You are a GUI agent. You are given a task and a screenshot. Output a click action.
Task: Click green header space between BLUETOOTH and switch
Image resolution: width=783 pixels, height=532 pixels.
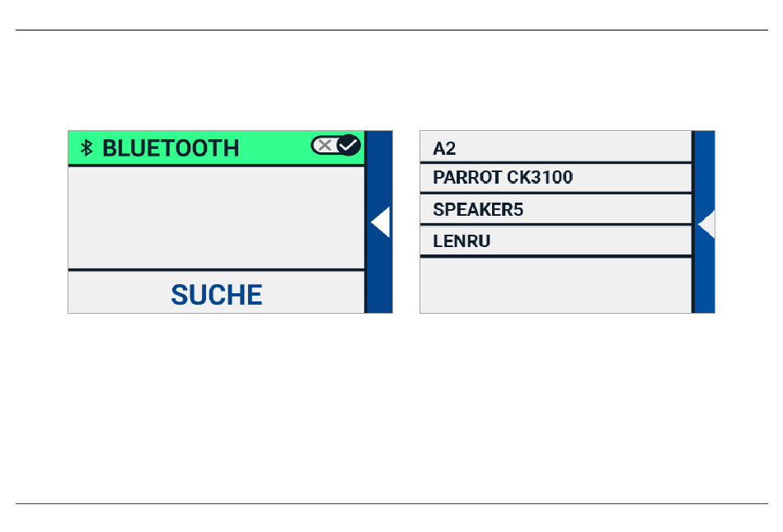point(274,148)
